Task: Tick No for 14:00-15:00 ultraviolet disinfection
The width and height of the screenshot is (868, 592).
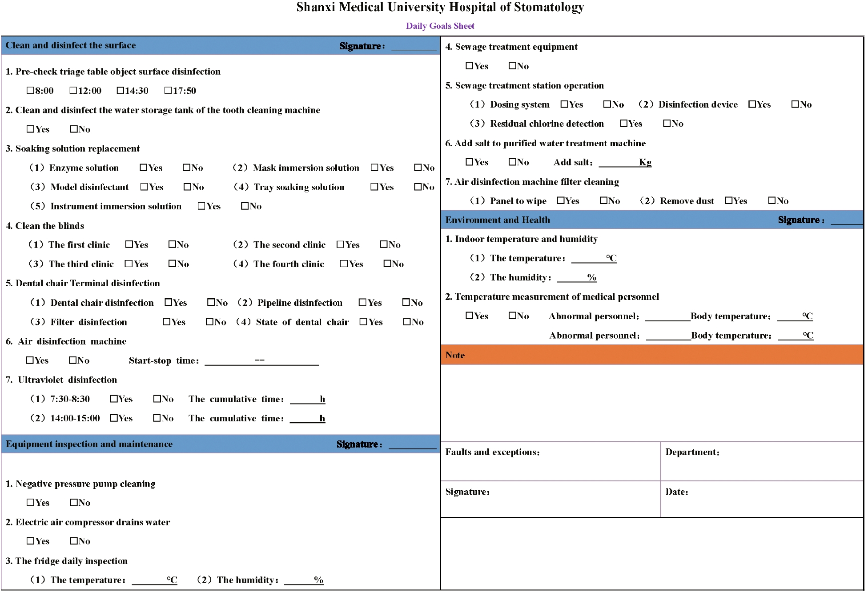Action: pos(157,418)
